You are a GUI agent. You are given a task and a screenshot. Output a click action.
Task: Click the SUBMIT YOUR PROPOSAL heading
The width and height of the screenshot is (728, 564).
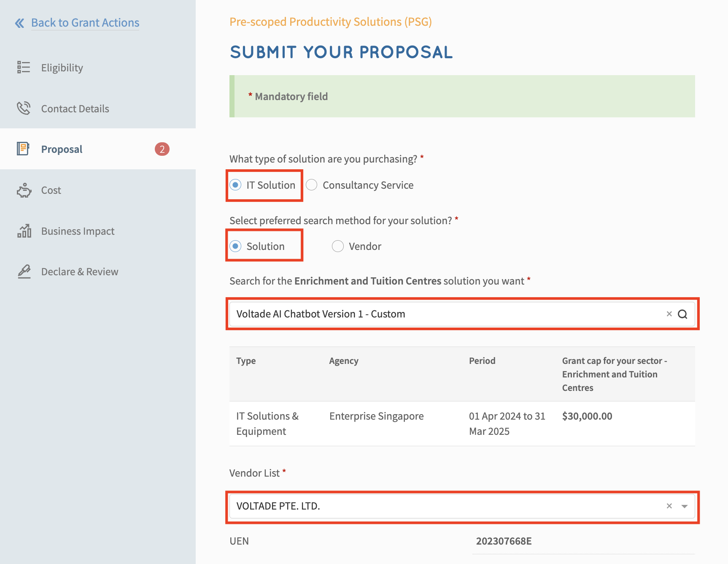(341, 52)
